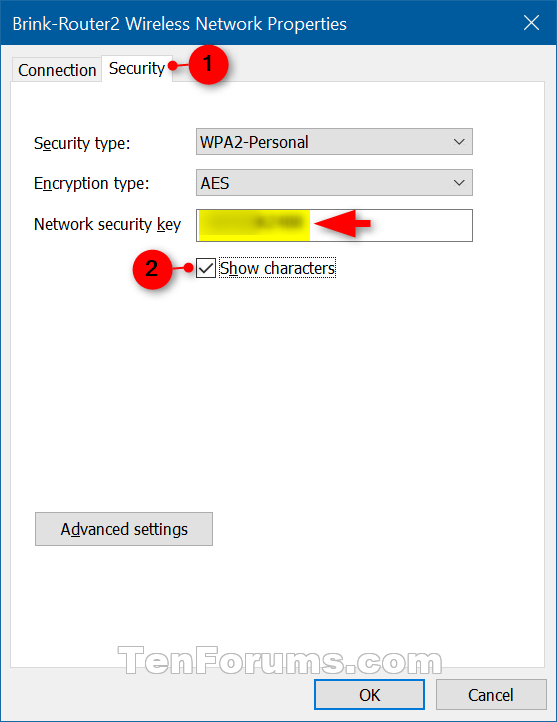
Task: Uncheck the Show characters checkbox
Action: coord(206,268)
